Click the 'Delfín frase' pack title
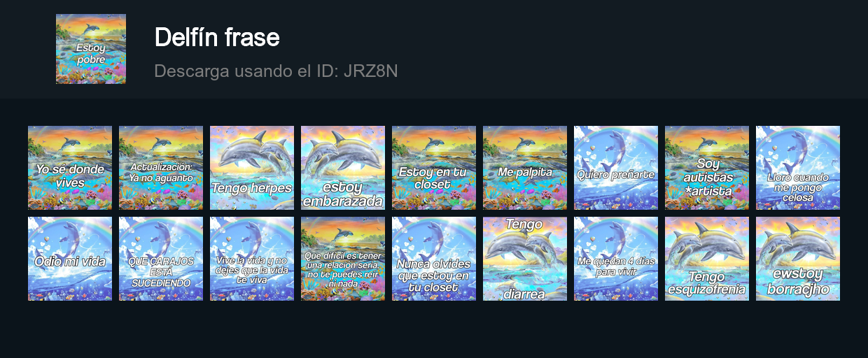This screenshot has width=868, height=358. click(x=217, y=37)
